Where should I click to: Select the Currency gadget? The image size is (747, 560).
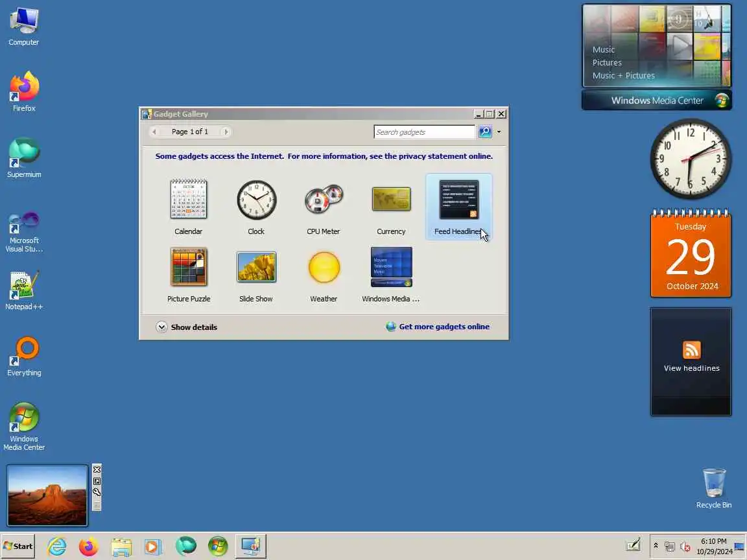tap(391, 207)
